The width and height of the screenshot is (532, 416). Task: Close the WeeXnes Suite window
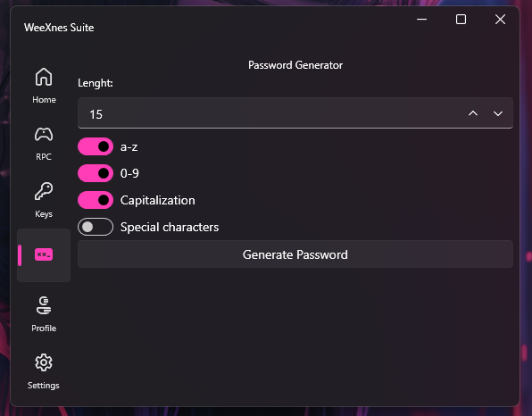(x=500, y=20)
